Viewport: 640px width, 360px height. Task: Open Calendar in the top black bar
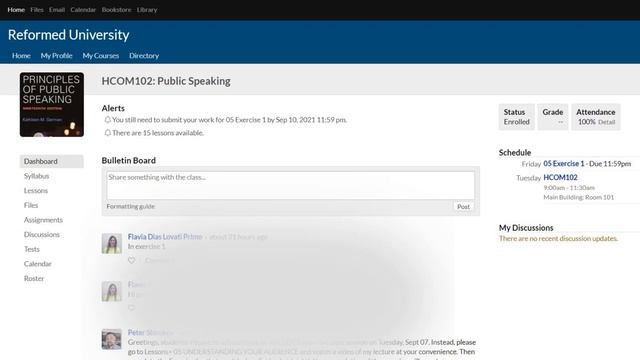[83, 9]
